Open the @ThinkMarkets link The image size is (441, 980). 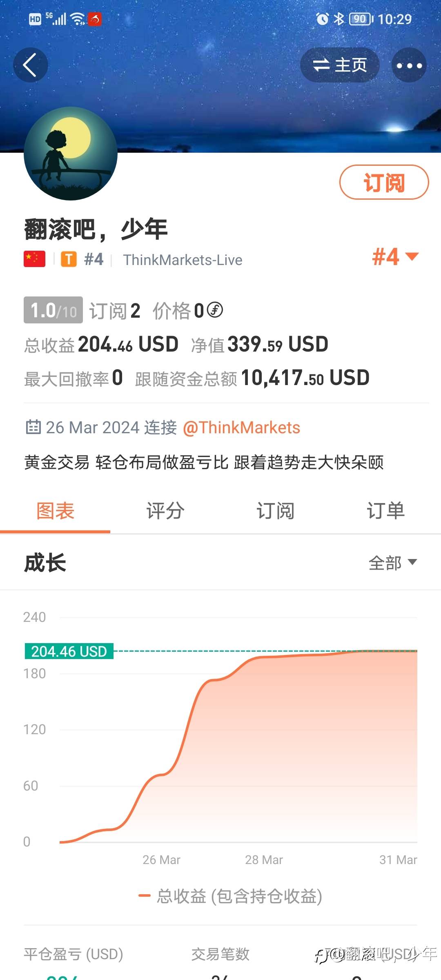click(x=241, y=428)
